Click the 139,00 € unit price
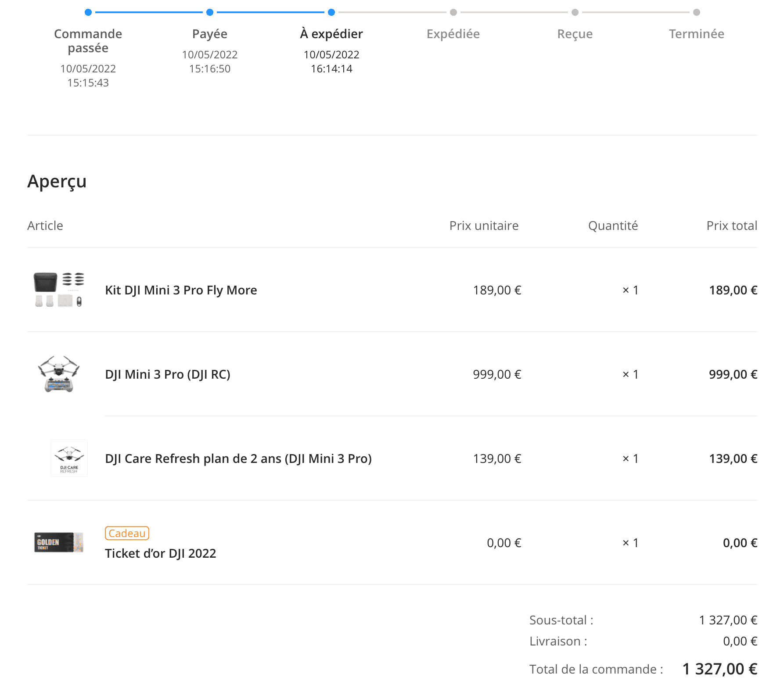 [x=497, y=459]
